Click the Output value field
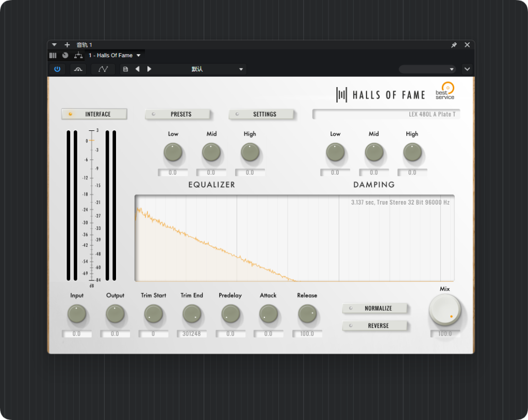The height and width of the screenshot is (420, 528). (x=115, y=334)
